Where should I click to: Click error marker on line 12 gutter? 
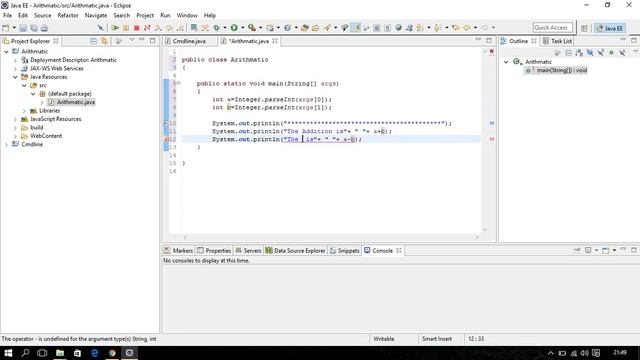(x=167, y=139)
